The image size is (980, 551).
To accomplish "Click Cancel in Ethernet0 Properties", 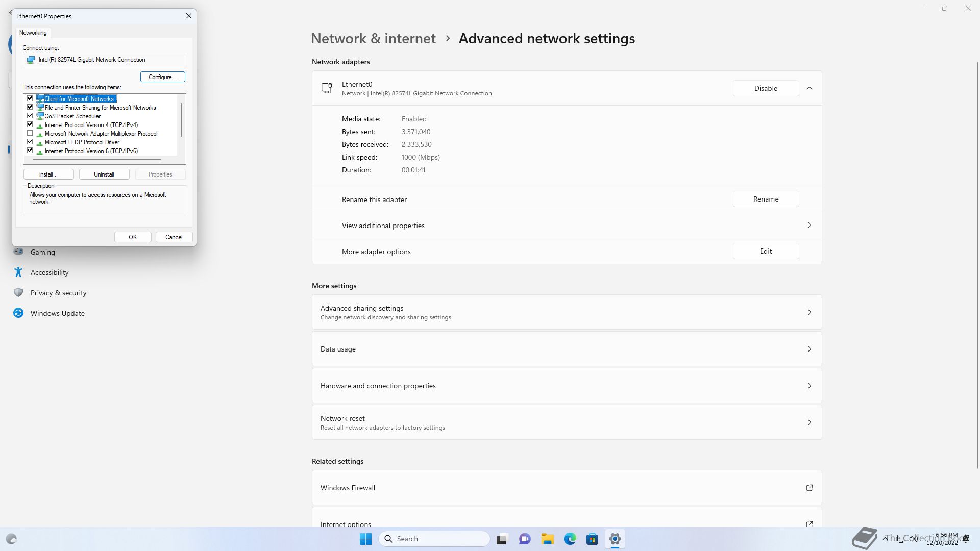I will pyautogui.click(x=174, y=237).
